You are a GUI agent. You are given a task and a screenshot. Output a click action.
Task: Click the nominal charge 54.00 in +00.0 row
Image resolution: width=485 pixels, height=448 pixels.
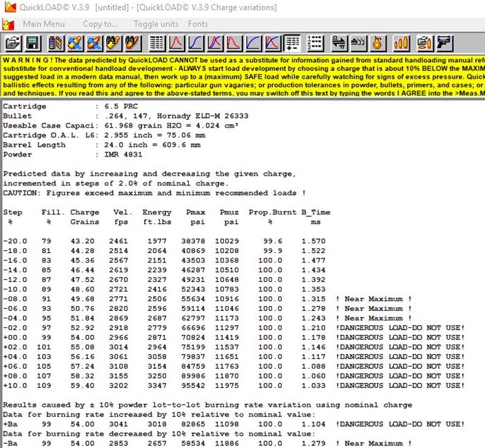(x=82, y=337)
